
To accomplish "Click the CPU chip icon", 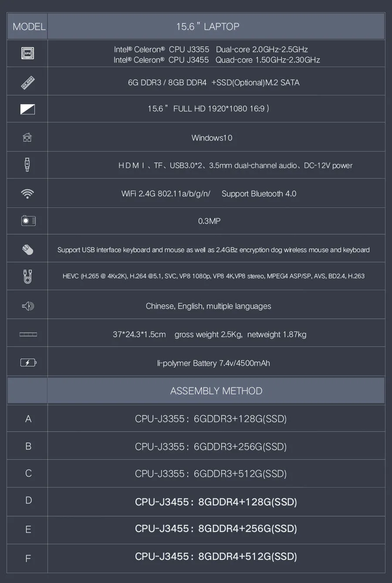I will 27,53.
